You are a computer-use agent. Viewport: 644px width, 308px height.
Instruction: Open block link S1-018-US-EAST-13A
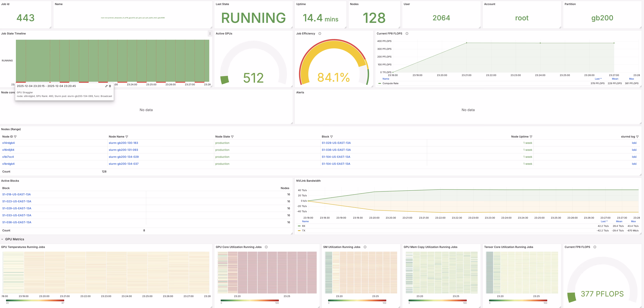click(x=16, y=194)
